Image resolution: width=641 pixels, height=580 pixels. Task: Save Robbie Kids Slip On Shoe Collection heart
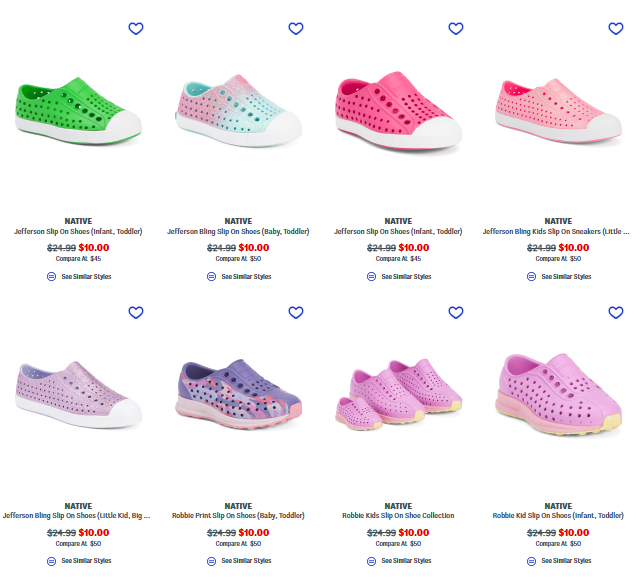tap(456, 313)
